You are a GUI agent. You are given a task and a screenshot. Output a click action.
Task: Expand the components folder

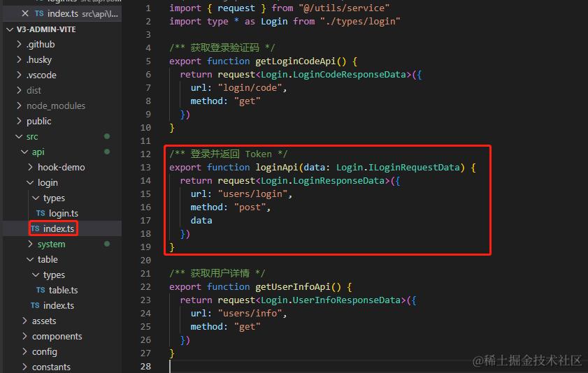(24, 336)
